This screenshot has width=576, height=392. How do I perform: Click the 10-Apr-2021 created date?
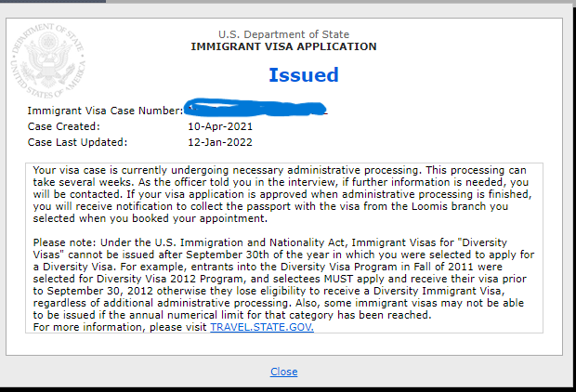[220, 126]
